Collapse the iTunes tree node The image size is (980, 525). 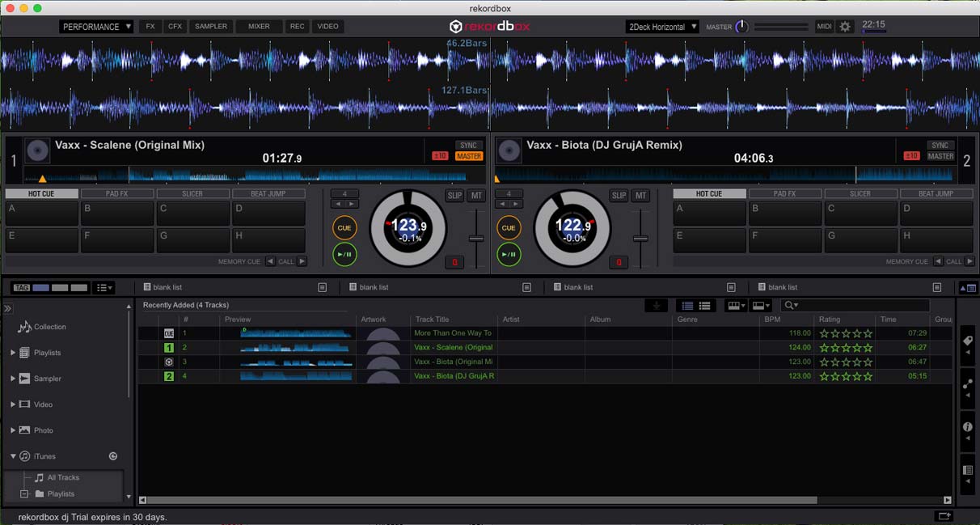(x=13, y=456)
